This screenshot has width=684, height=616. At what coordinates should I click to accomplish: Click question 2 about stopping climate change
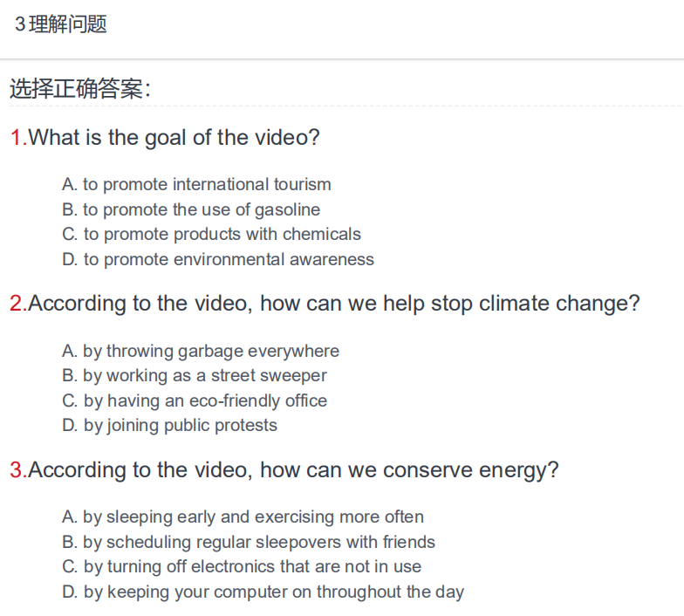(x=325, y=304)
